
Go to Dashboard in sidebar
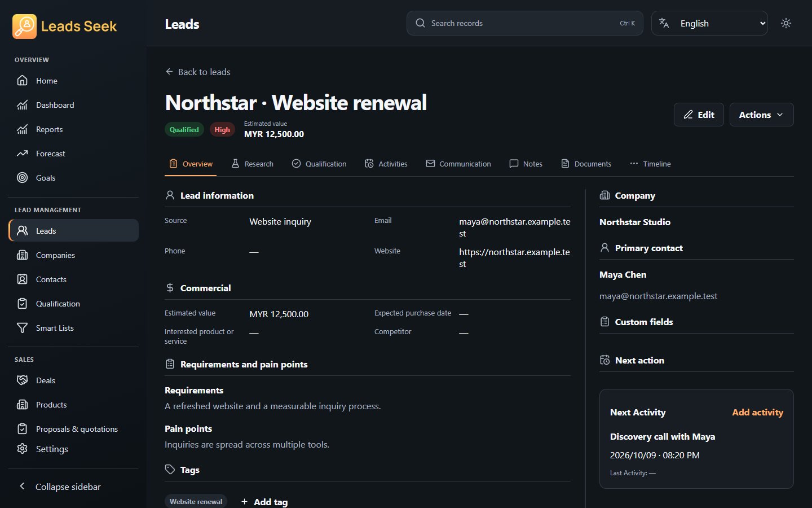click(73, 105)
